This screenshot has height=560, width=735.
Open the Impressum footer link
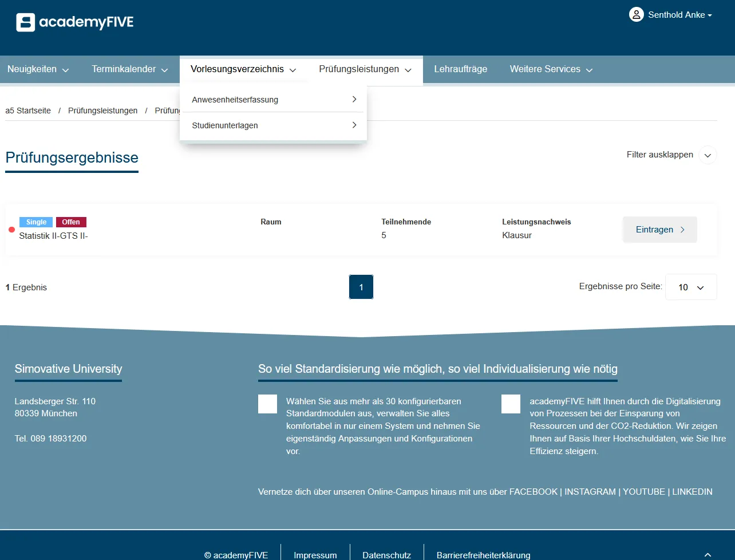coord(315,555)
